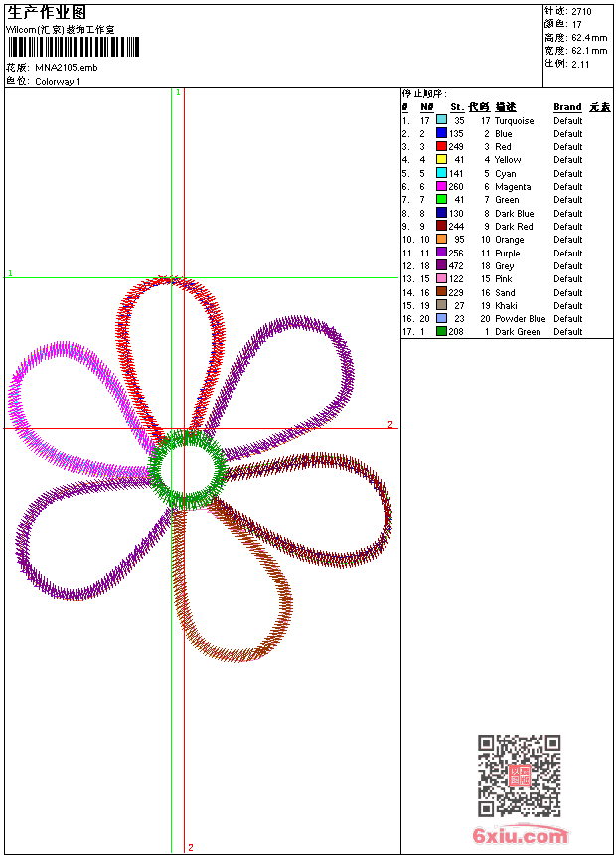Click the Brand column header
The image size is (616, 855).
click(x=567, y=107)
